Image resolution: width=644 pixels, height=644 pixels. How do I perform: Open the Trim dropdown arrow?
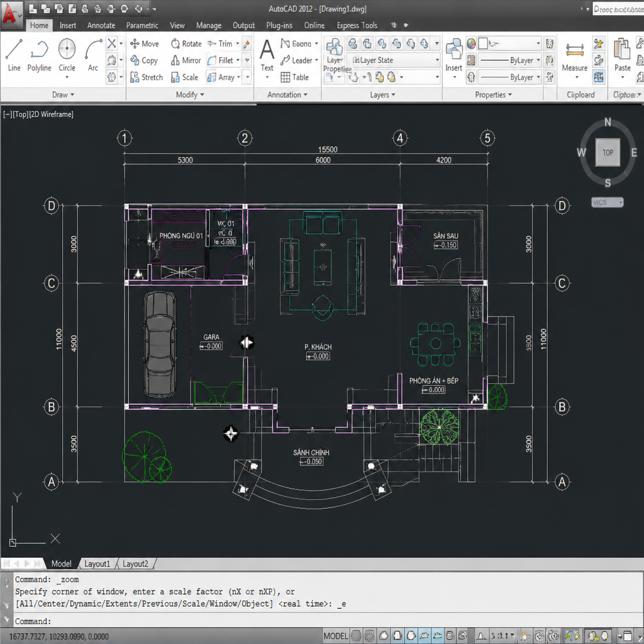237,43
